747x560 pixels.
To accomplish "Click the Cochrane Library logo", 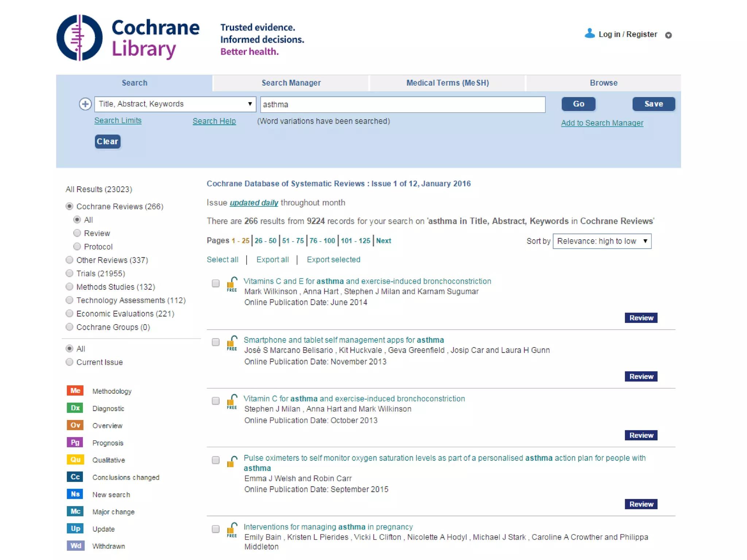I will tap(128, 38).
